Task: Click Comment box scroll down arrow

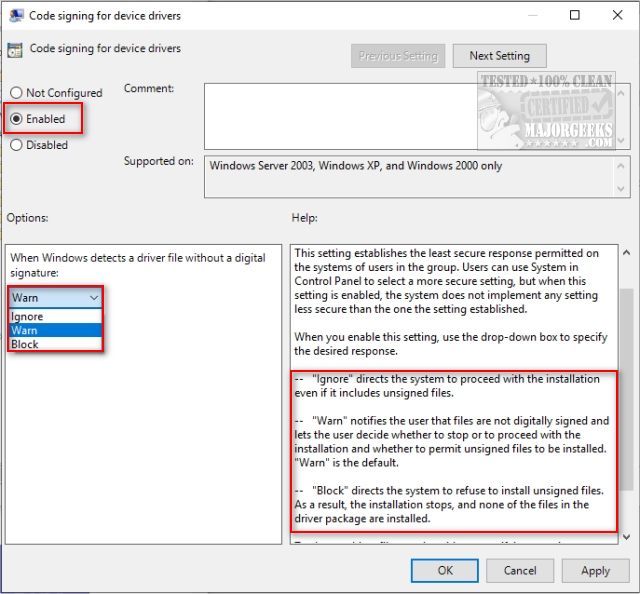Action: click(621, 140)
